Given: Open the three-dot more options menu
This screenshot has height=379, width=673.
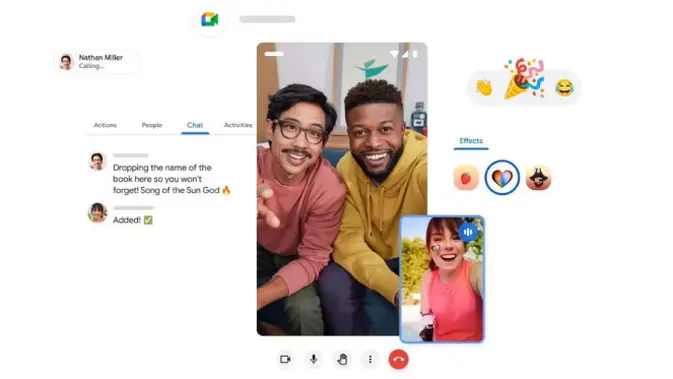Looking at the screenshot, I should [x=370, y=359].
